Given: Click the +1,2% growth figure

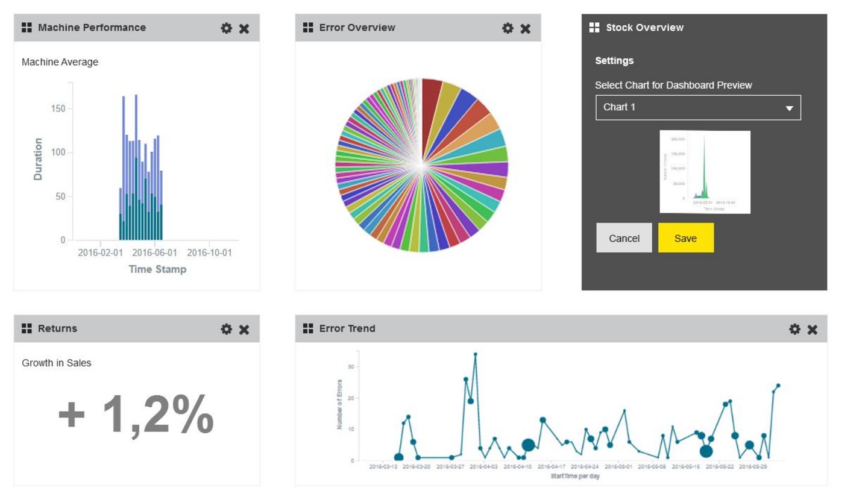Looking at the screenshot, I should tap(136, 414).
